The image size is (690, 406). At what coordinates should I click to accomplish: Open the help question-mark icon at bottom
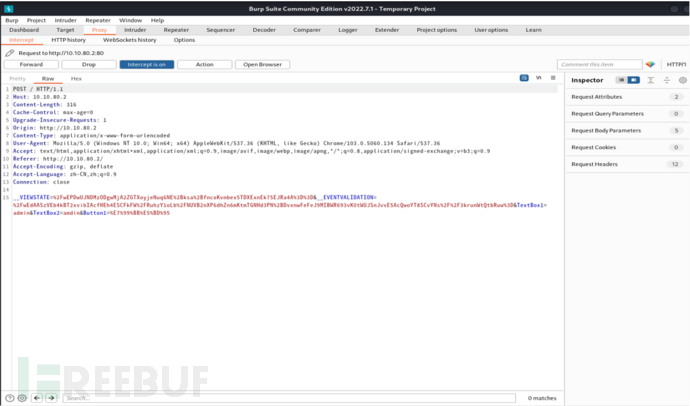pyautogui.click(x=9, y=398)
